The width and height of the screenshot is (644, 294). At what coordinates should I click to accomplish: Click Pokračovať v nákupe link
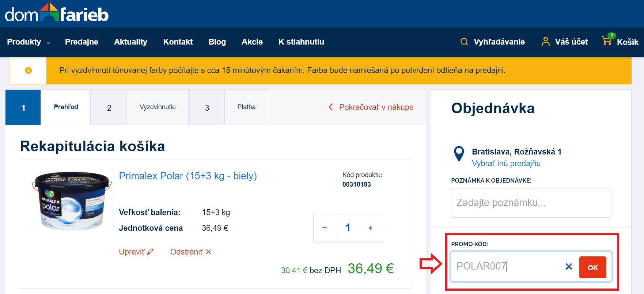[x=376, y=107]
